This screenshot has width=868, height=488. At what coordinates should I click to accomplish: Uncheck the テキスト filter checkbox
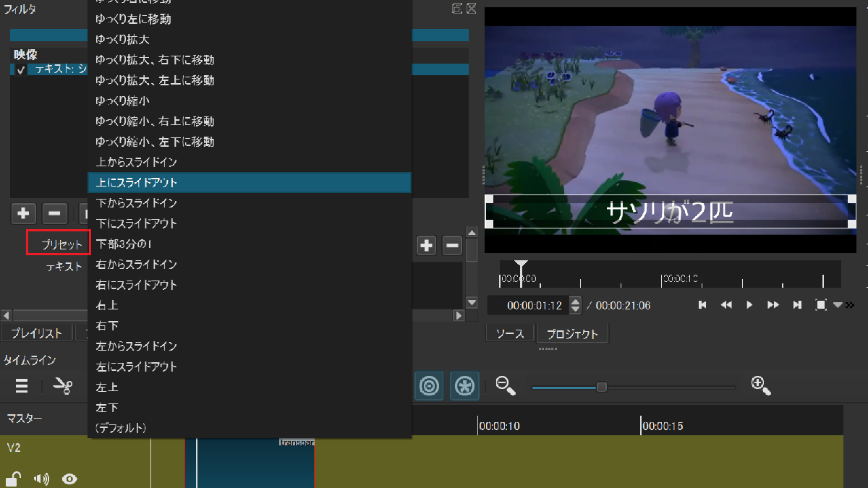20,70
